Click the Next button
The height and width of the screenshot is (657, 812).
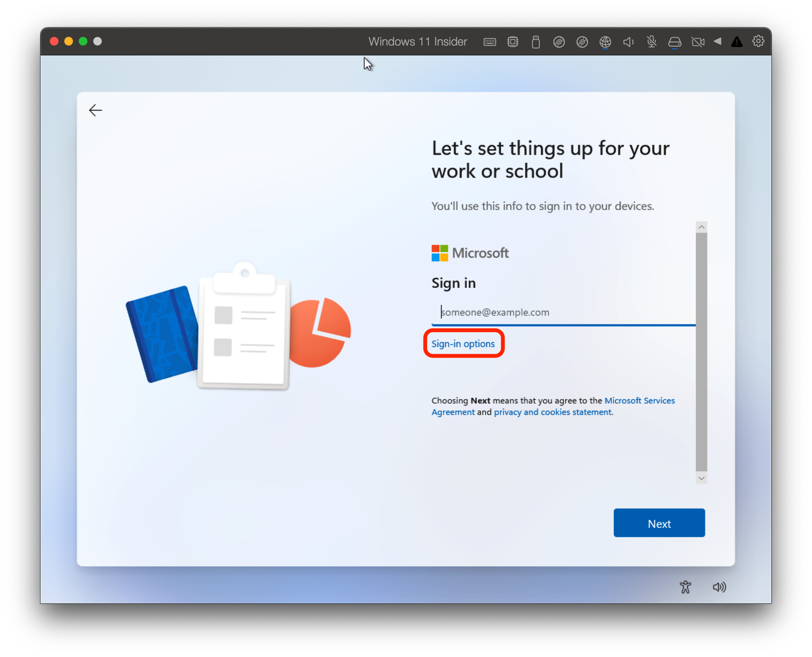pyautogui.click(x=659, y=523)
